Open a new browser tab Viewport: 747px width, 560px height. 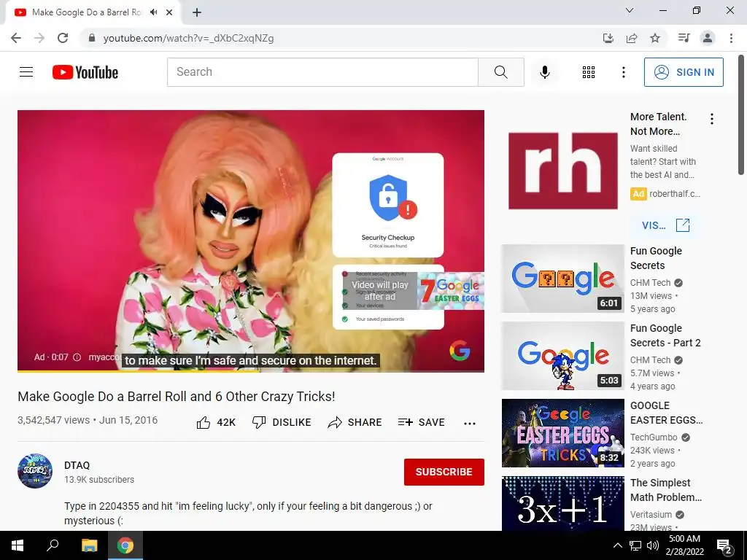pyautogui.click(x=197, y=12)
